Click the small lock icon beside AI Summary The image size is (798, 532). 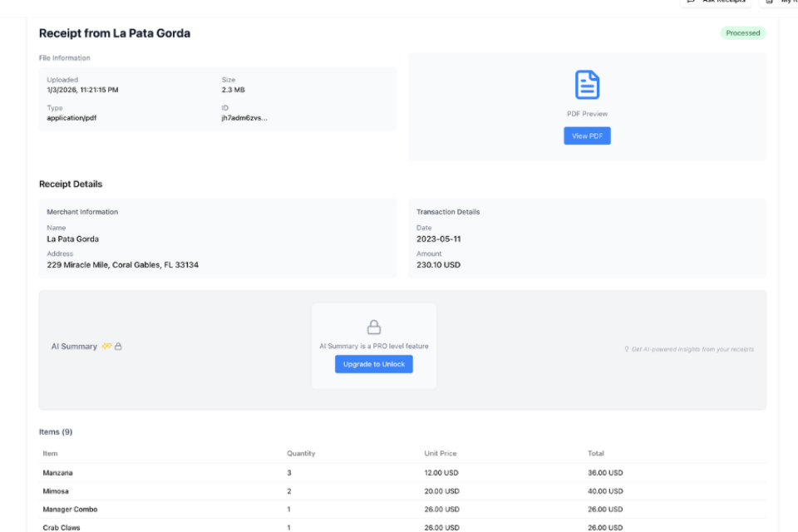[x=118, y=347]
